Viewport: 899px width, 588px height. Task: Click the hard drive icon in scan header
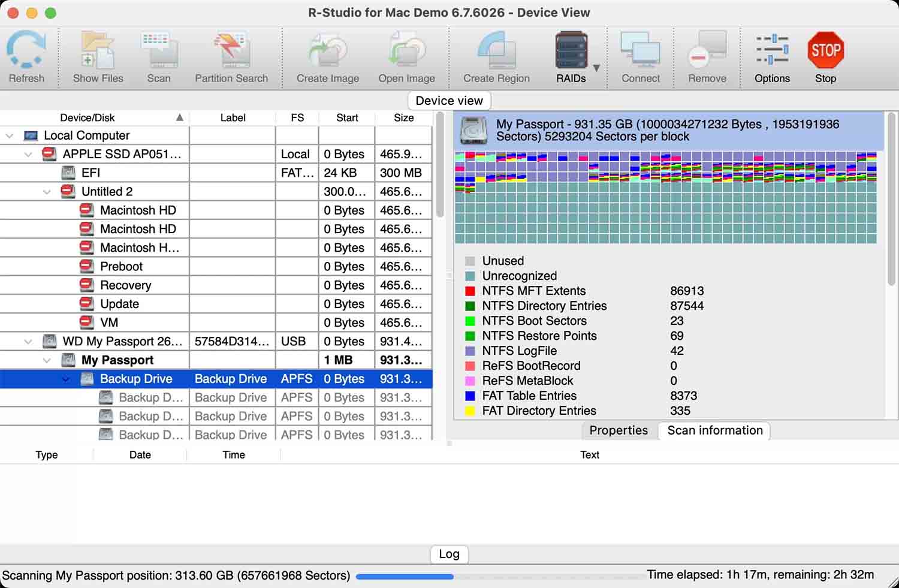474,131
